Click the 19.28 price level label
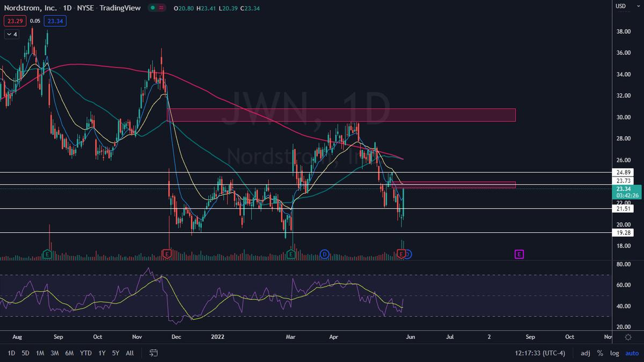 pyautogui.click(x=623, y=233)
